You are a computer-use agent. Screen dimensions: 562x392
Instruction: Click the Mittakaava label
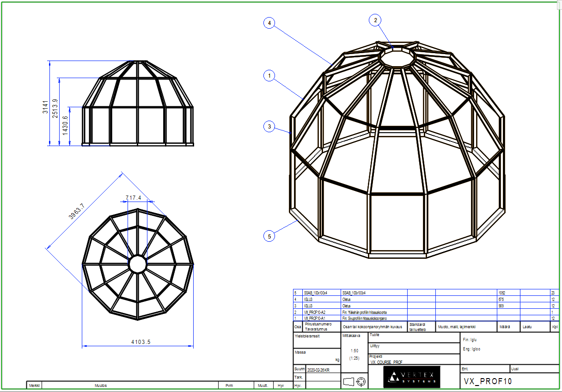350,336
